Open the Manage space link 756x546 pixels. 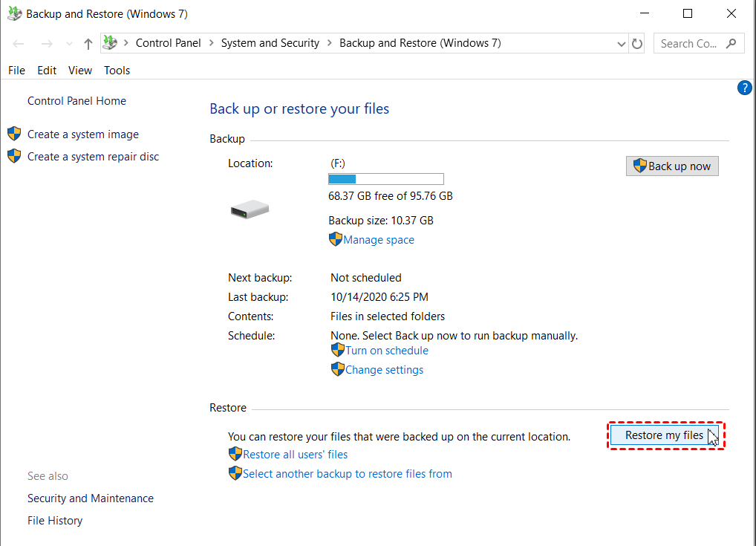[x=378, y=240]
